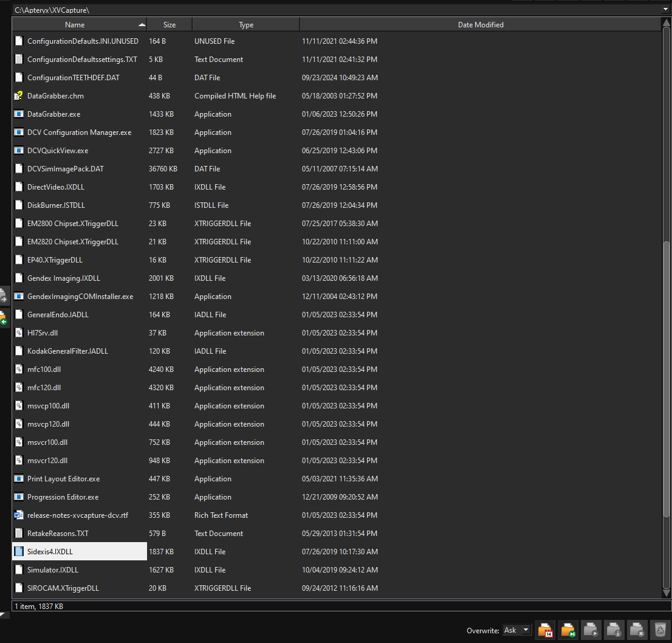Click the icon beside DCV Configuration Manager.exe

click(x=18, y=132)
